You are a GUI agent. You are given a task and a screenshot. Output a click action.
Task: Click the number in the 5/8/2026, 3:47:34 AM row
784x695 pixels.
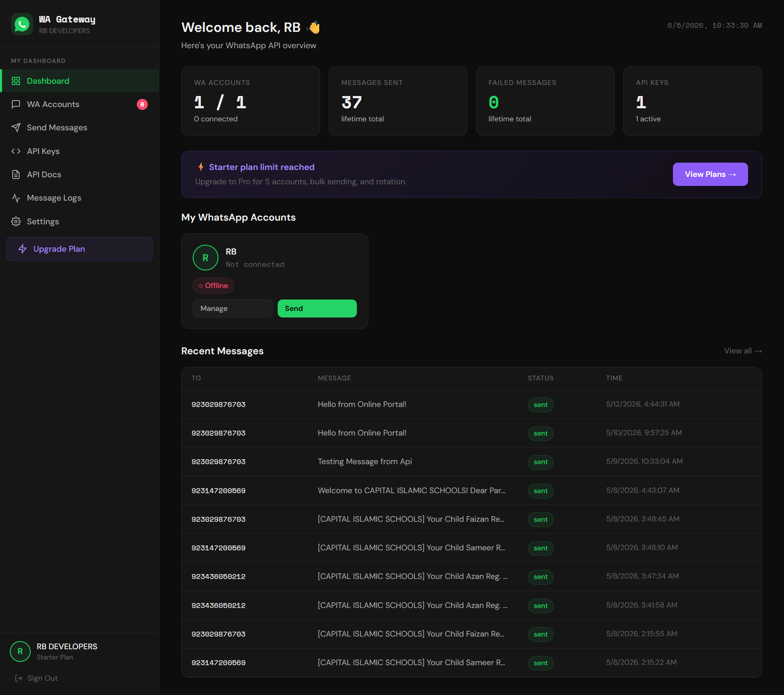[218, 577]
